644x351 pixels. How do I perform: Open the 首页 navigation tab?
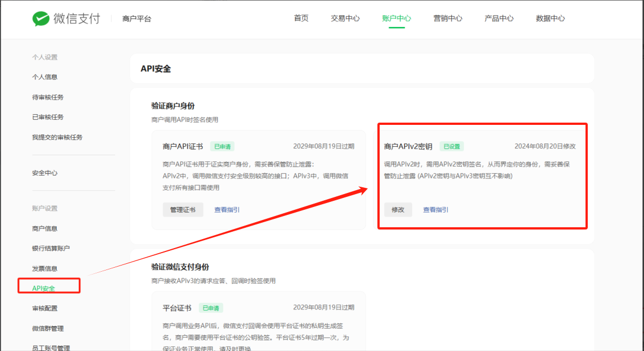[x=301, y=18]
